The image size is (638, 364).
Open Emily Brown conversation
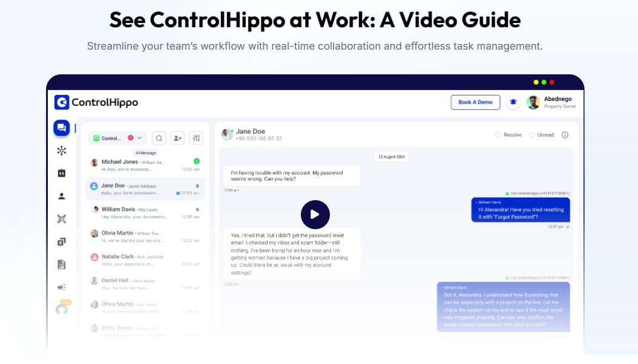click(145, 331)
